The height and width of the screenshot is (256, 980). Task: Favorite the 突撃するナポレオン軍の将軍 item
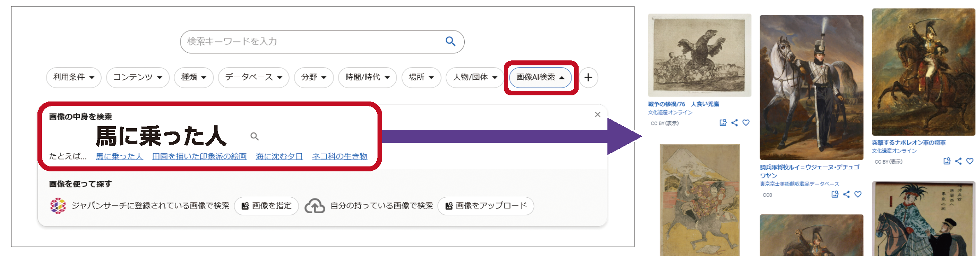970,161
